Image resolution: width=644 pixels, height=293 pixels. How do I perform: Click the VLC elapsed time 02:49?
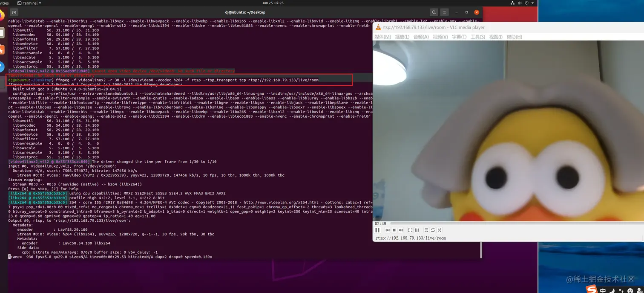[380, 223]
